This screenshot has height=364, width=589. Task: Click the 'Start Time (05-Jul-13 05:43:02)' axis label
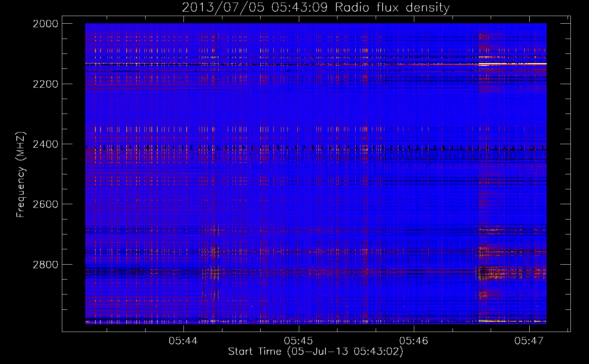click(x=316, y=352)
